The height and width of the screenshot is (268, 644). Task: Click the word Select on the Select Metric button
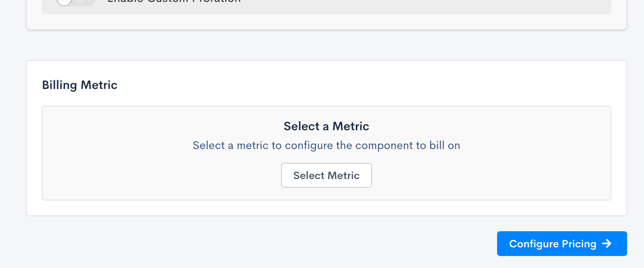pos(309,175)
